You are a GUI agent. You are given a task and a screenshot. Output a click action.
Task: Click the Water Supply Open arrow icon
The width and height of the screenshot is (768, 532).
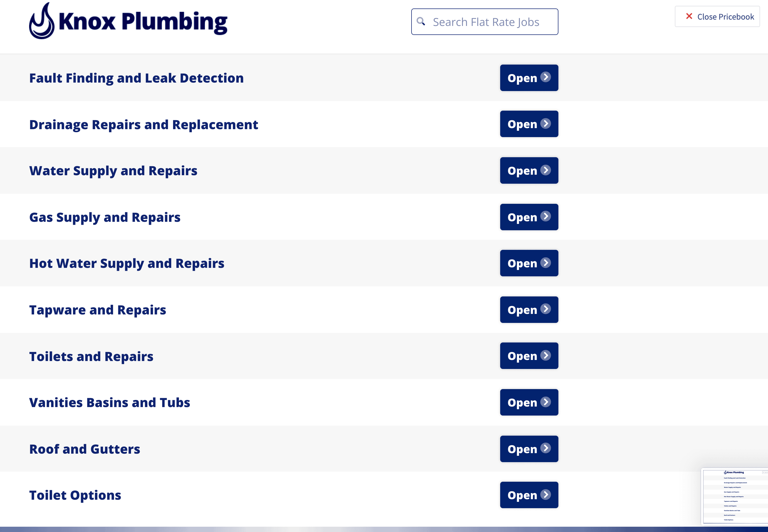point(545,170)
